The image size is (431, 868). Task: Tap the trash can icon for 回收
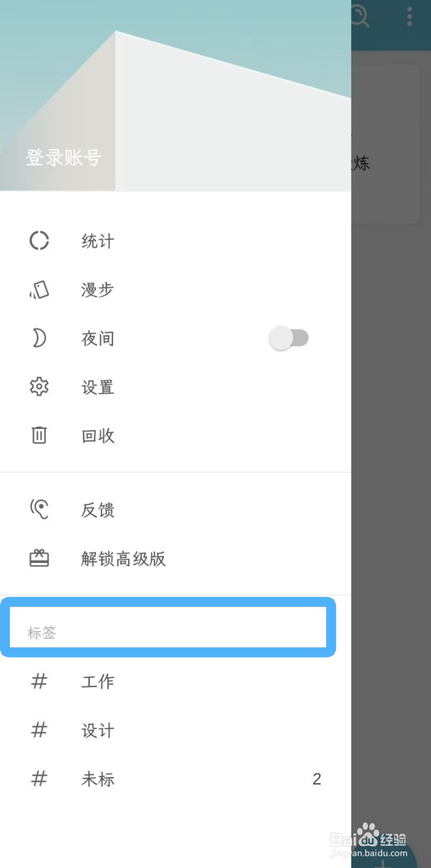click(x=39, y=435)
